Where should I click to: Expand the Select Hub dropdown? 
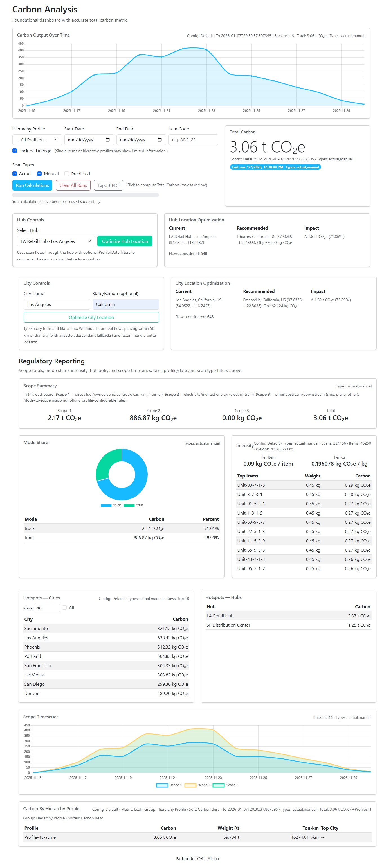56,241
